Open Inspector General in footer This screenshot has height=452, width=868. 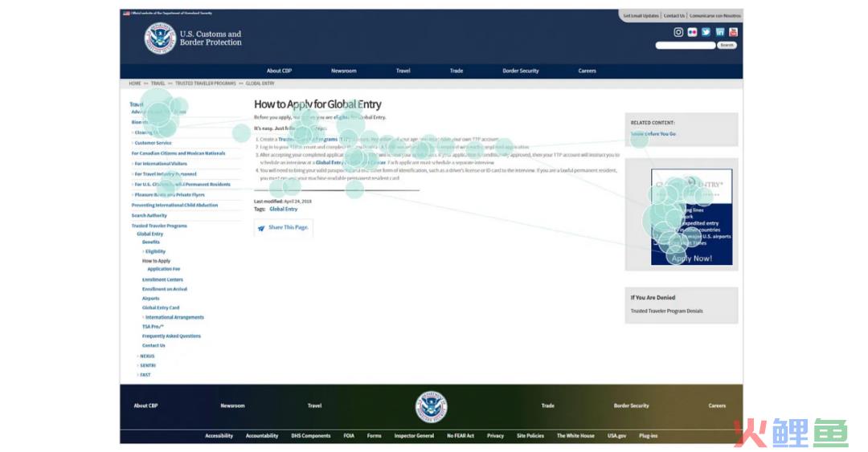[x=414, y=436]
